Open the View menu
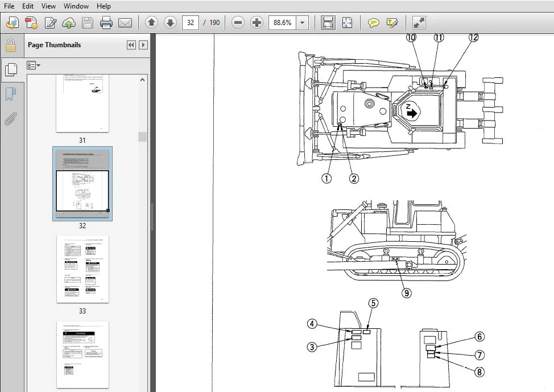 tap(48, 6)
